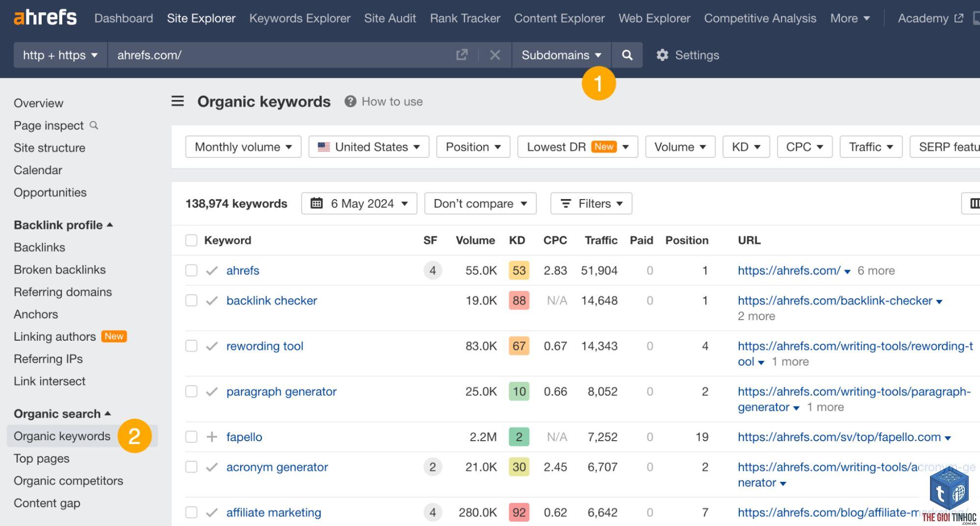Click Academy external link icon

coord(959,18)
